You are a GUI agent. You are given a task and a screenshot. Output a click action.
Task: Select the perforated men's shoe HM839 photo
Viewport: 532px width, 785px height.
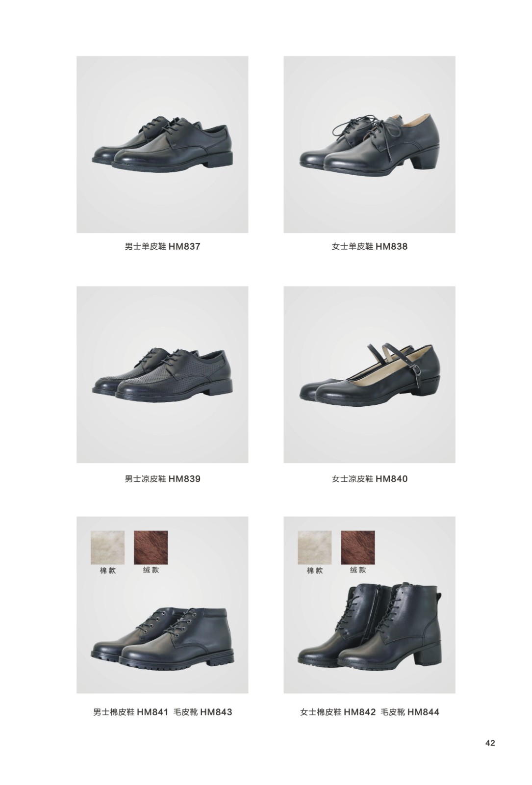tap(162, 374)
